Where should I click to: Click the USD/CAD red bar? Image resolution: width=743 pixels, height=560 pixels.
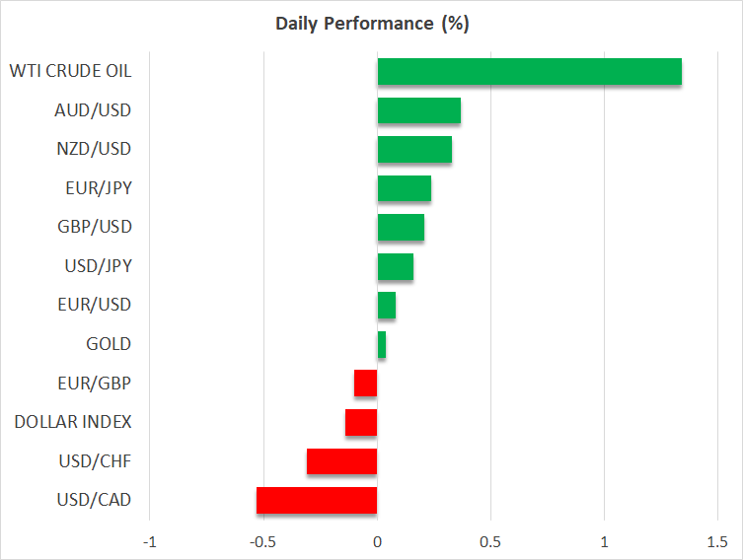pos(317,500)
